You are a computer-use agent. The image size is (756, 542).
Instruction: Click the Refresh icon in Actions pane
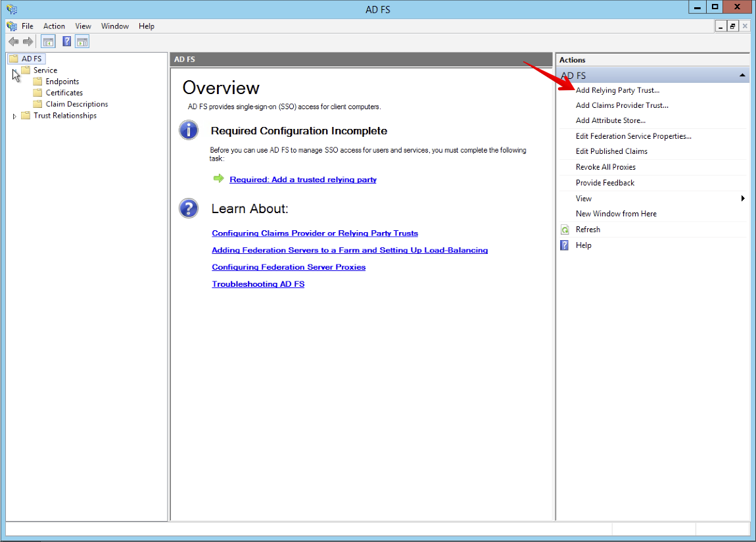565,230
